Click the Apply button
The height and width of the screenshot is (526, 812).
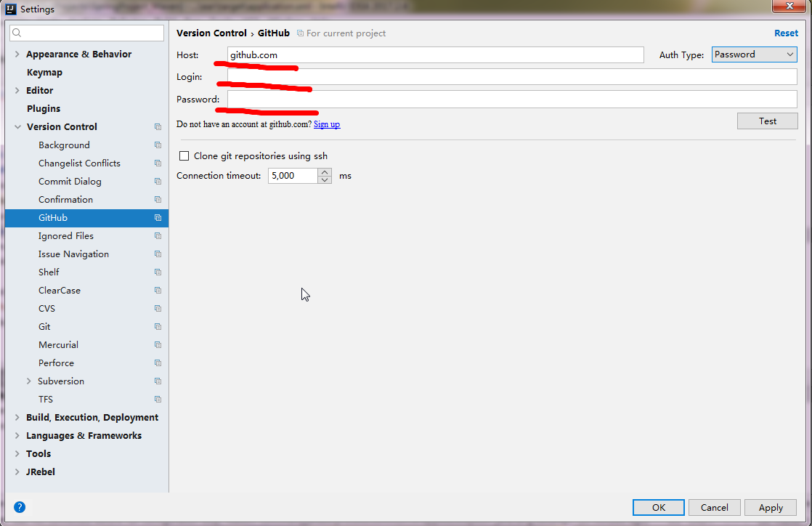click(771, 507)
